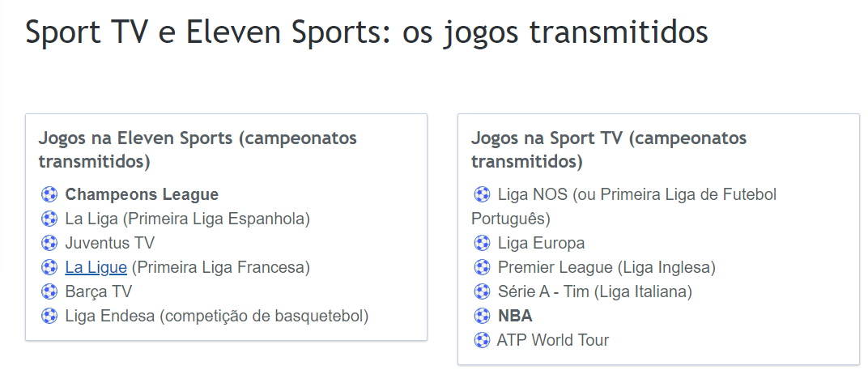Click ball icon before La Ligue link

[49, 267]
